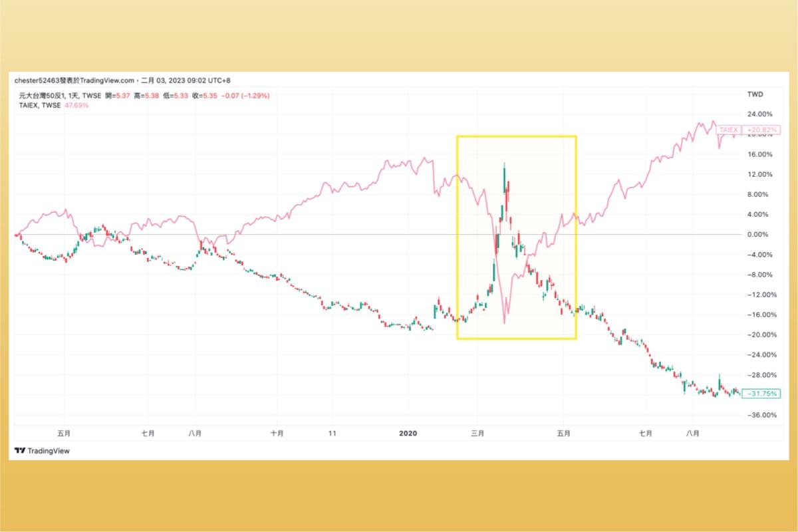
Task: Click the 低=5.33 low value
Action: coord(176,96)
